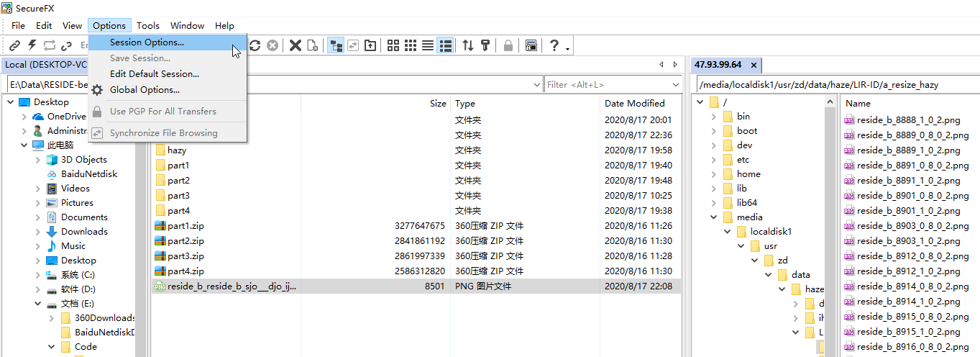Click the Connect link toolbar icon
980x357 pixels.
(14, 45)
